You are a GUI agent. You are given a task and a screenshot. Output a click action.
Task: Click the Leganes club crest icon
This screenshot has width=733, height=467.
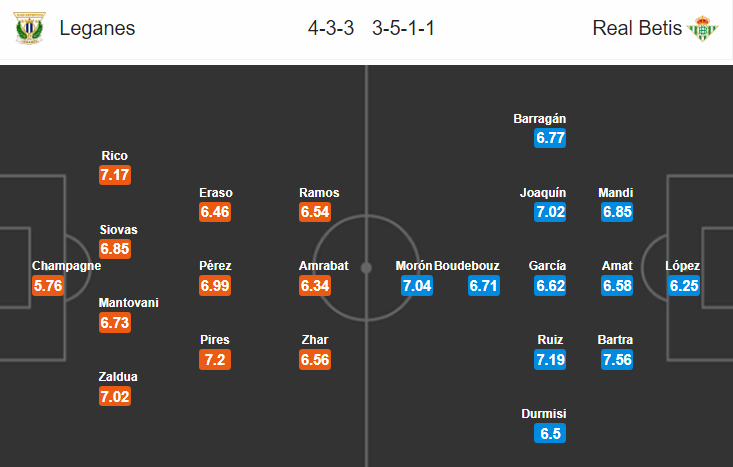pos(29,28)
